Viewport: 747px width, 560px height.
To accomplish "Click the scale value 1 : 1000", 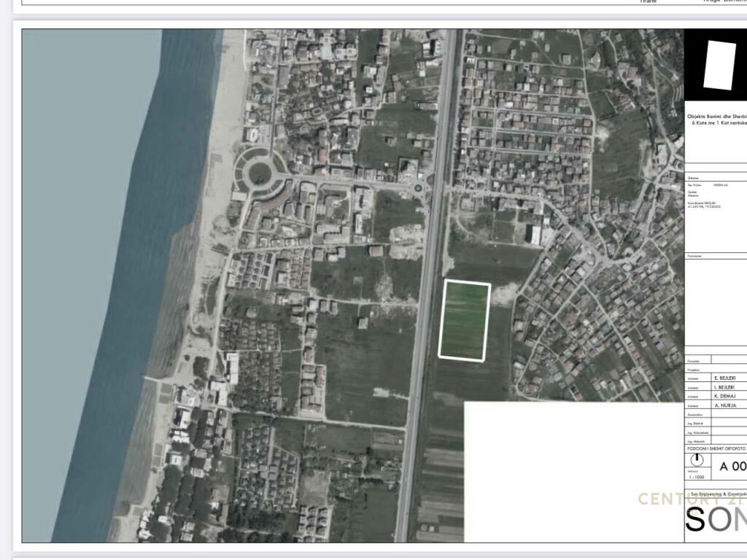I will pyautogui.click(x=696, y=477).
